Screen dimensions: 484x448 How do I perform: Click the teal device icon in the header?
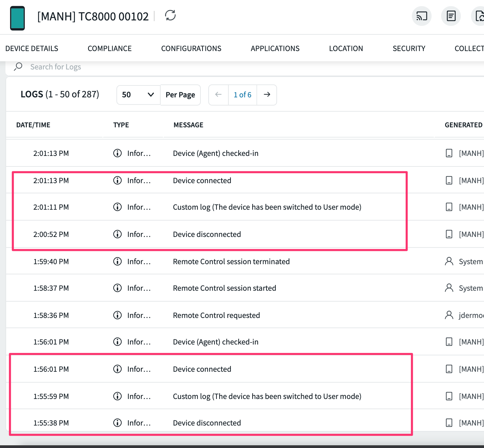[x=17, y=18]
